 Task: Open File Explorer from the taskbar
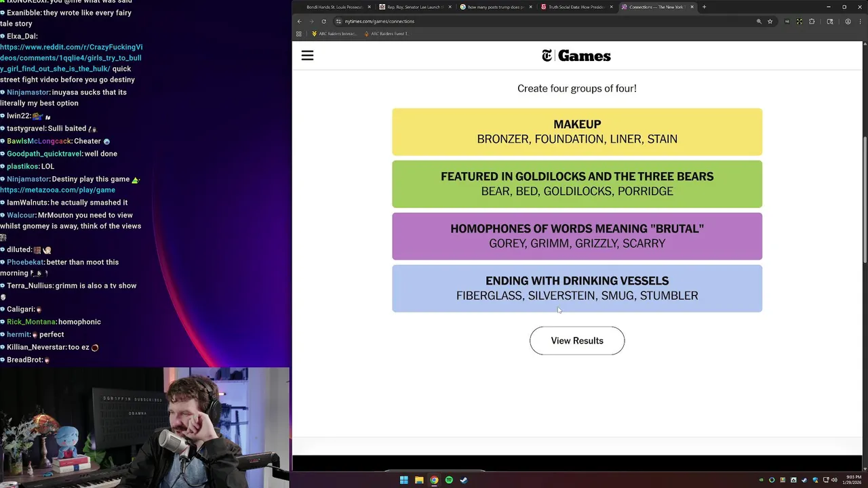419,480
